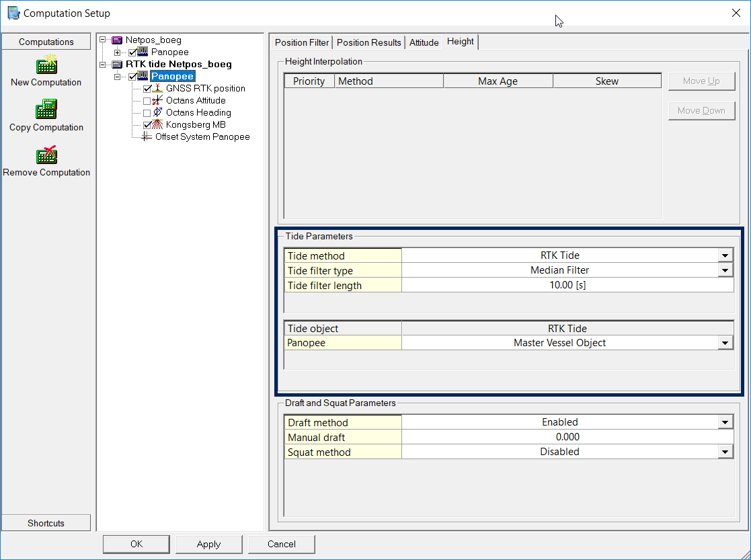The width and height of the screenshot is (751, 560).
Task: Select the Offset System Panopee icon
Action: 147,136
